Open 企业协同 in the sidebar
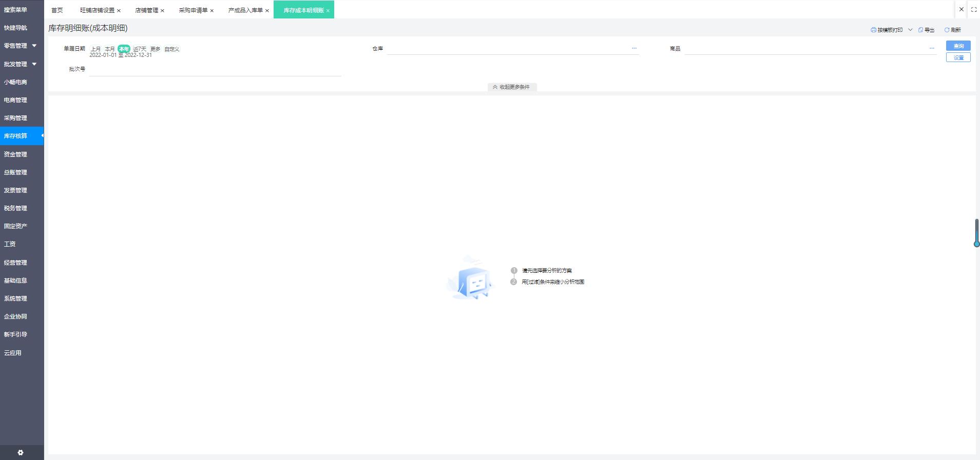 coord(15,316)
